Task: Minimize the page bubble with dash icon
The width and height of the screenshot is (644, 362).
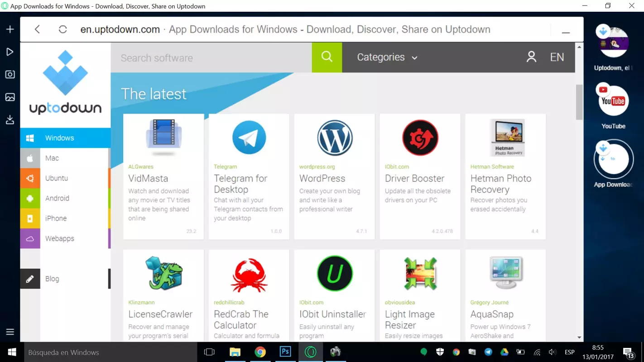Action: coord(566,33)
